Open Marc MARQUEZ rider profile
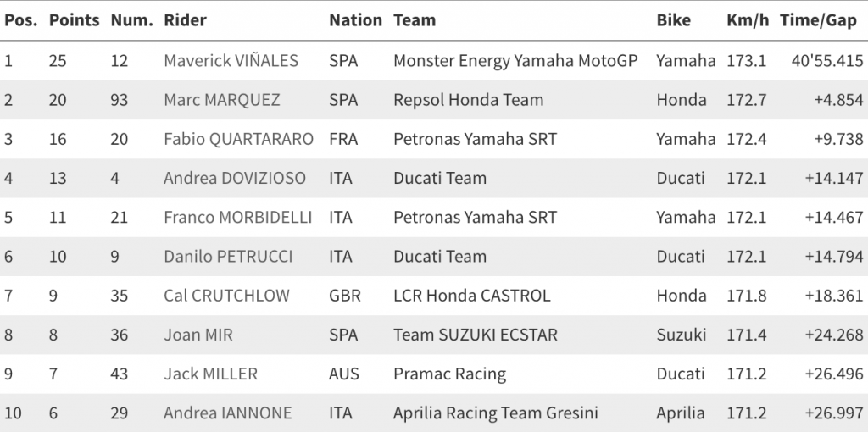The image size is (868, 432). pos(221,100)
